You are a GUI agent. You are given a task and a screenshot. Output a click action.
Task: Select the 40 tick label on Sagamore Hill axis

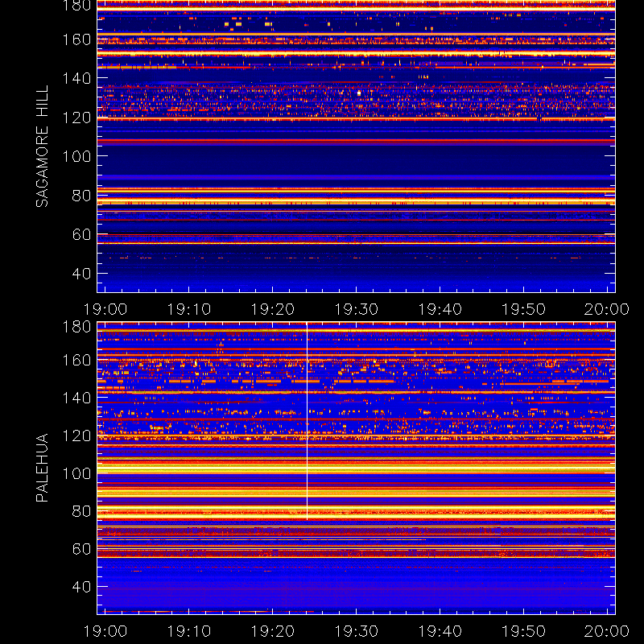coord(81,274)
